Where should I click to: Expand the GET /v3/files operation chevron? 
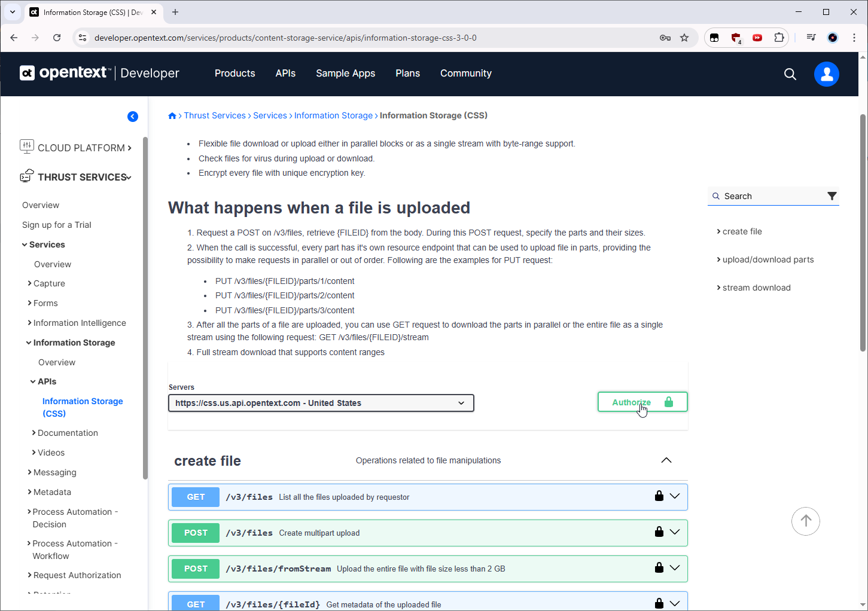click(x=675, y=496)
